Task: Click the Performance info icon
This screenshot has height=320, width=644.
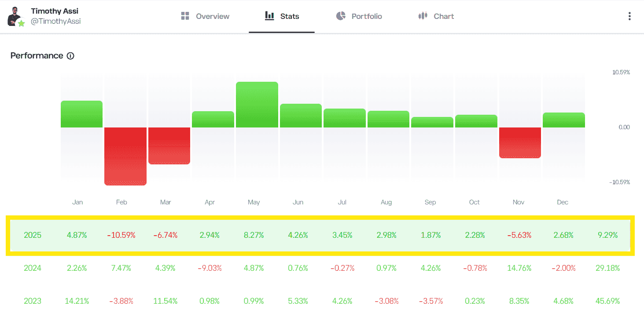Action: click(70, 56)
